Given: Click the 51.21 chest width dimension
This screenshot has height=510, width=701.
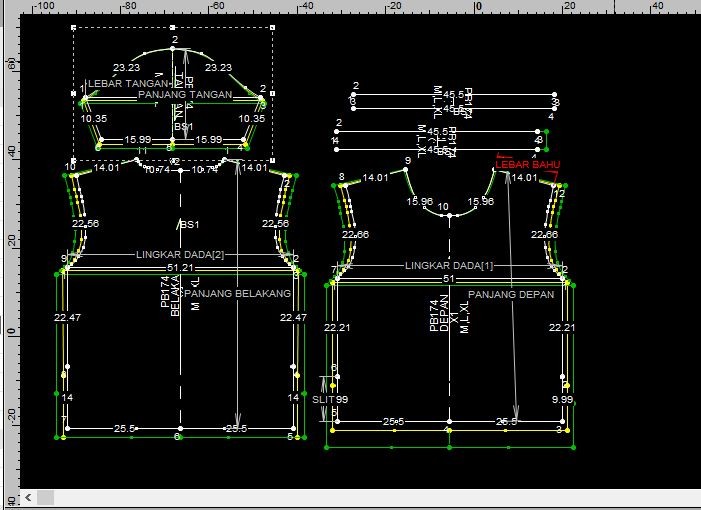Looking at the screenshot, I should pos(180,268).
